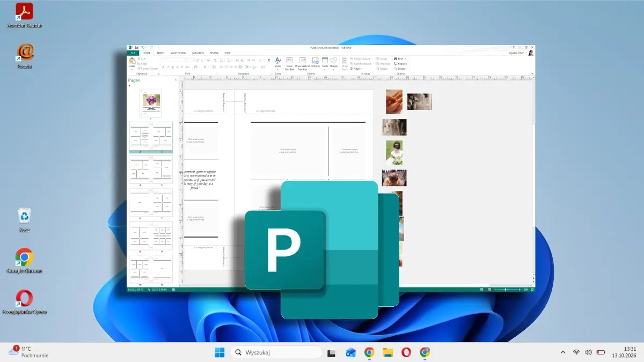Switch to the PAGE DESIGN ribbon tab
Viewport: 644px width, 362px height.
pyautogui.click(x=178, y=53)
